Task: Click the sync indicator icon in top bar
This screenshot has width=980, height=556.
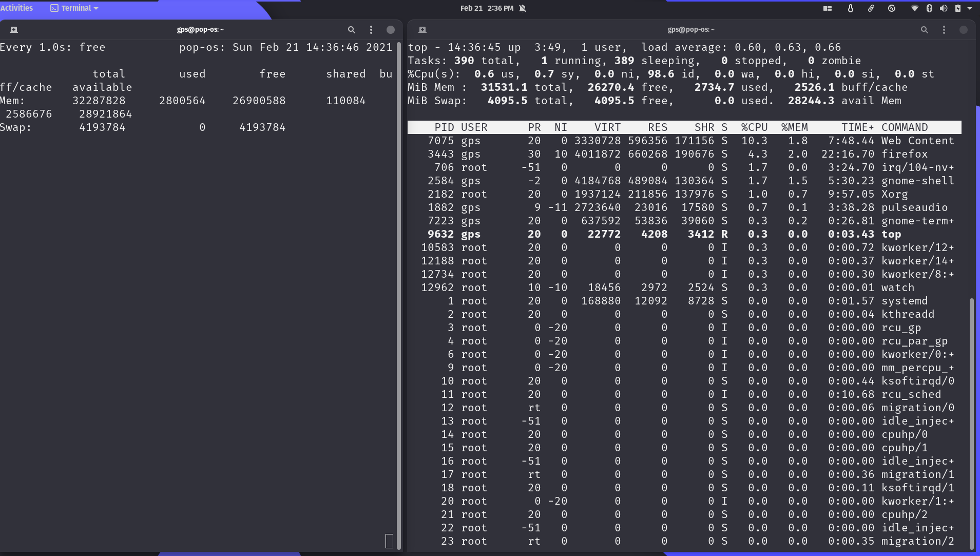Action: tap(892, 8)
